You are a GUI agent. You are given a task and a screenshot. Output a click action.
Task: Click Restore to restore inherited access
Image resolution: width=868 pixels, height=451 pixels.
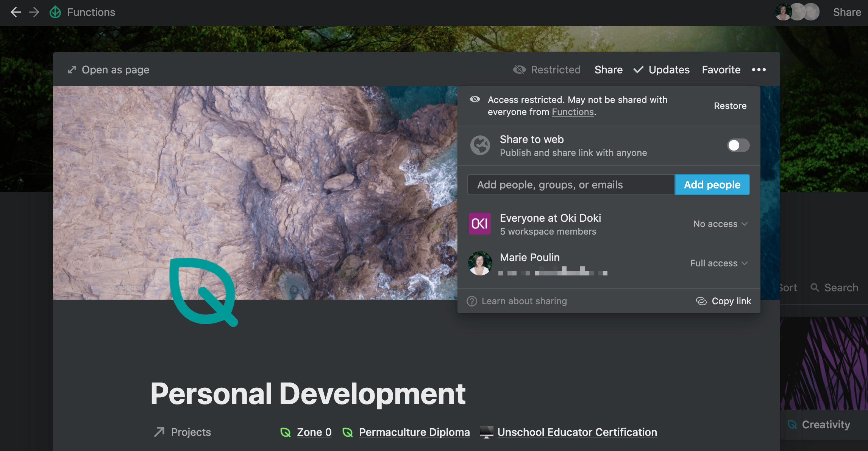coord(730,106)
